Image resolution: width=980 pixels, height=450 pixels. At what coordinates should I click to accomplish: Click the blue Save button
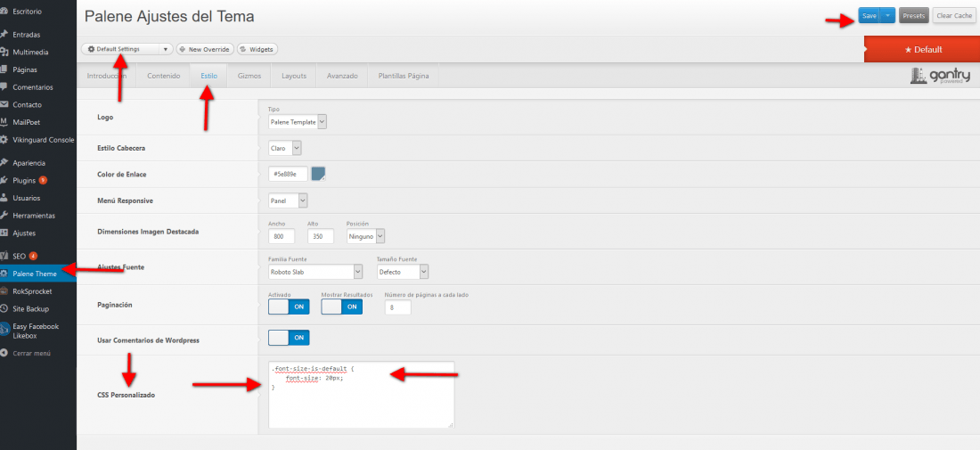[x=870, y=16]
